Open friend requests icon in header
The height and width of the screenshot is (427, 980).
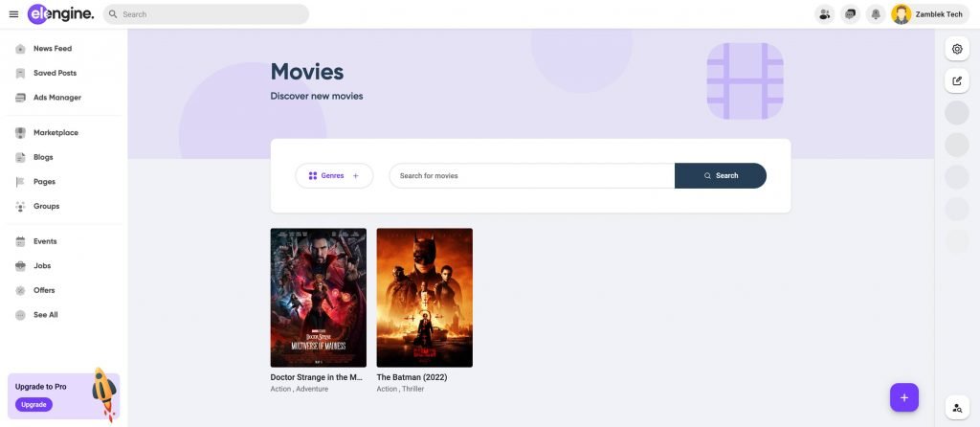click(x=825, y=14)
